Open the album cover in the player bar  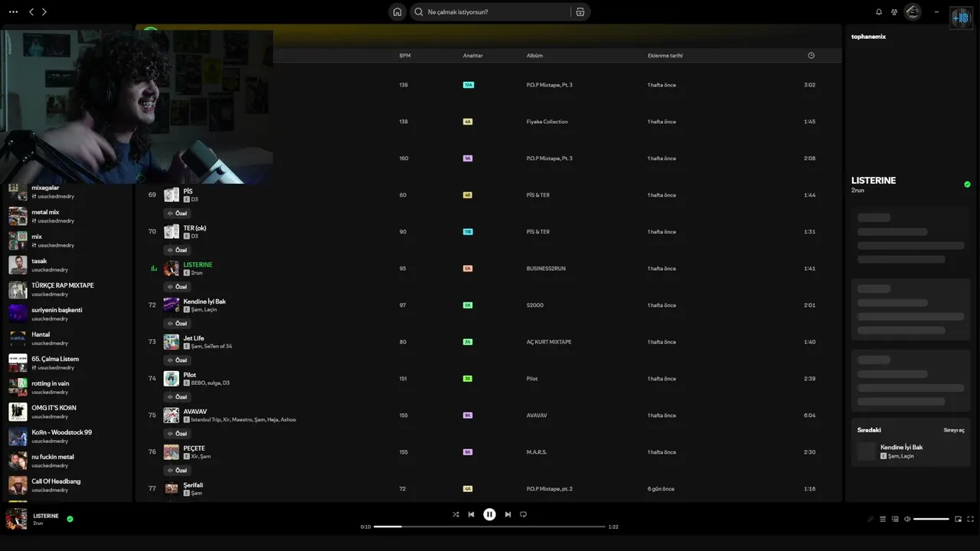(16, 519)
